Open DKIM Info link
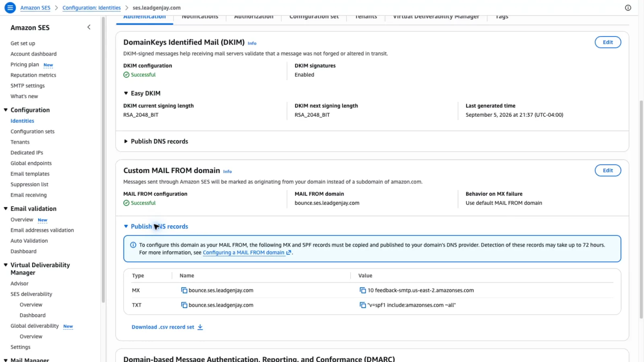Viewport: 644px width, 362px height. (252, 43)
